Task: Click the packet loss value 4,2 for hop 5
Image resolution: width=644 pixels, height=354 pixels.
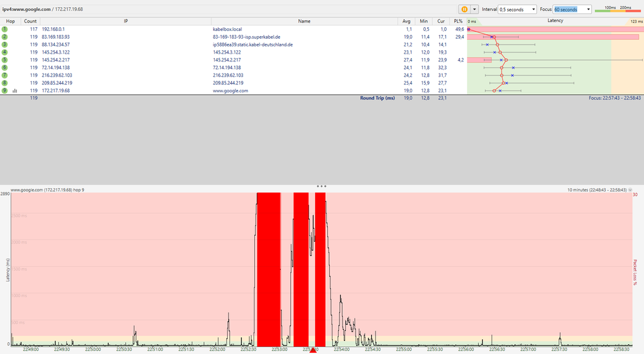Action: pyautogui.click(x=461, y=60)
